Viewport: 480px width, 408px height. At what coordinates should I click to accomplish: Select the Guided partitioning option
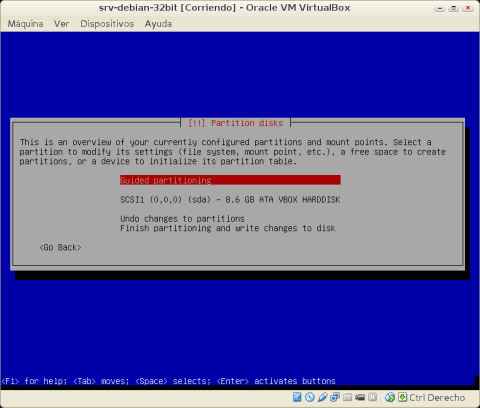pos(230,180)
